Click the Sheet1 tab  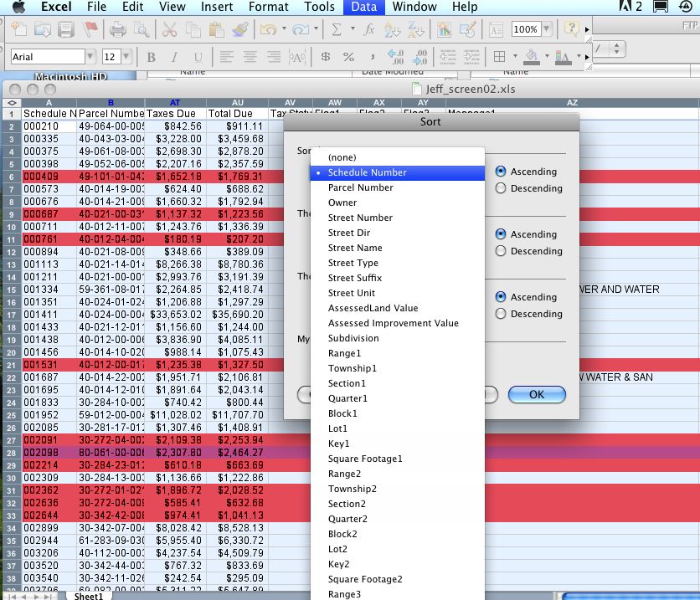pos(89,596)
